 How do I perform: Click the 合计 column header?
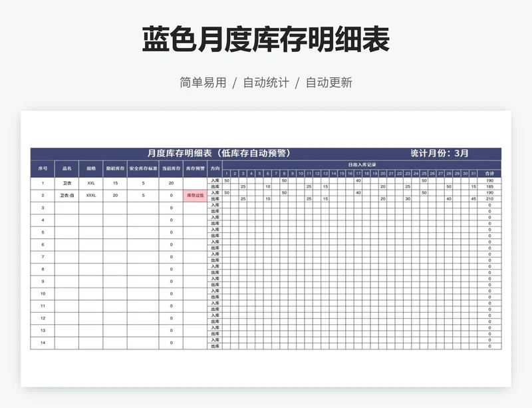pos(489,174)
